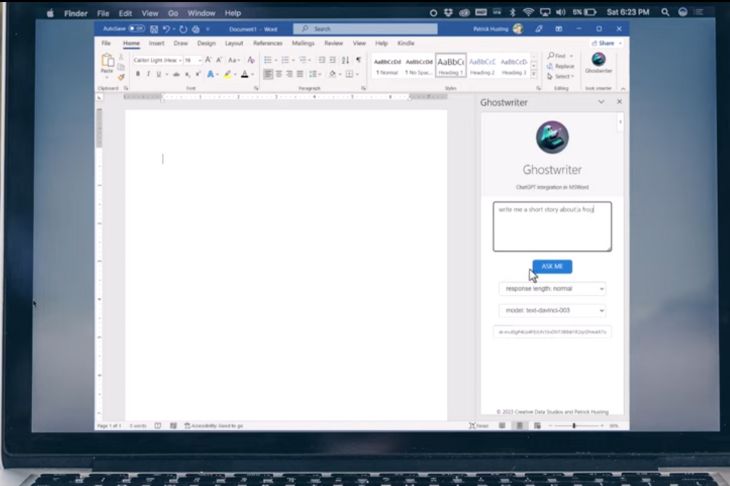Click the font color A icon
This screenshot has height=486, width=730.
(x=245, y=74)
